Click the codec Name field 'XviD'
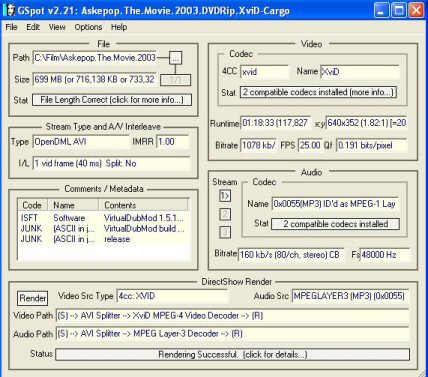Image resolution: width=428 pixels, height=377 pixels. (x=359, y=72)
